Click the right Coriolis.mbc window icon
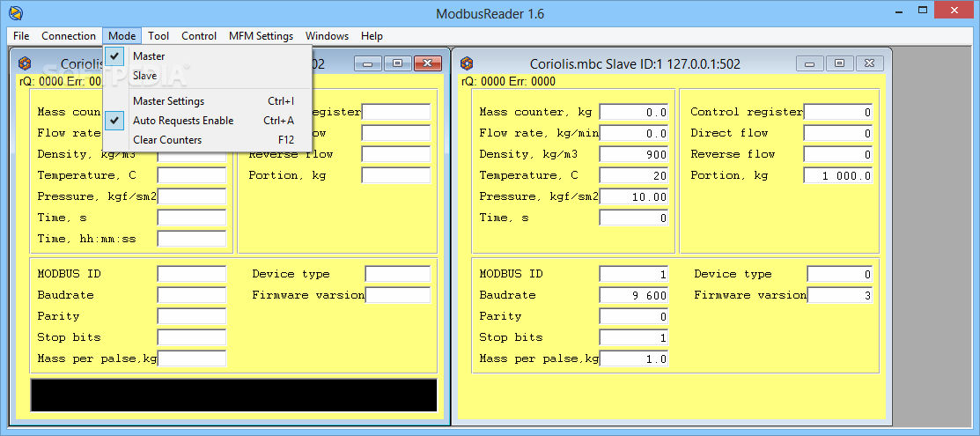 pos(467,63)
